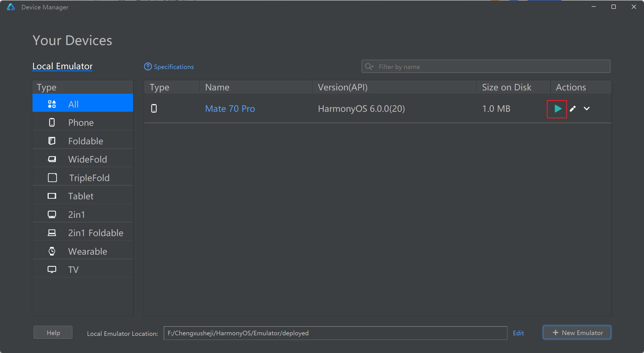Open search options magnifier dropdown

pos(369,67)
